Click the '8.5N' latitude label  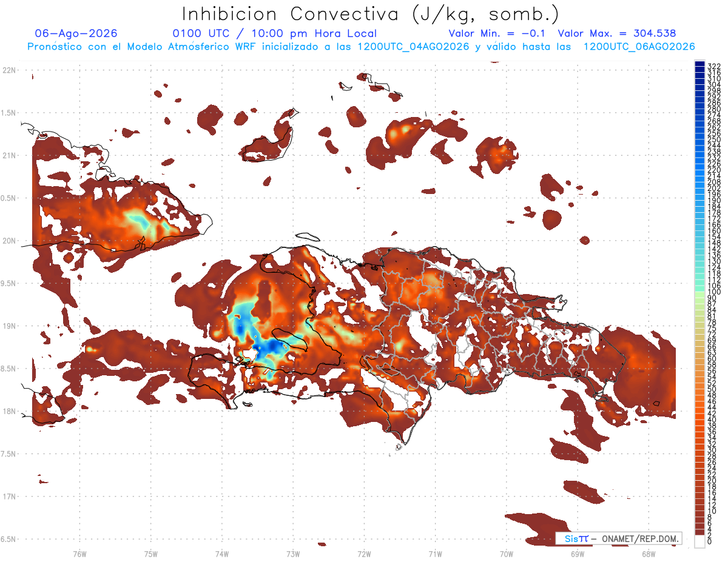(x=9, y=369)
